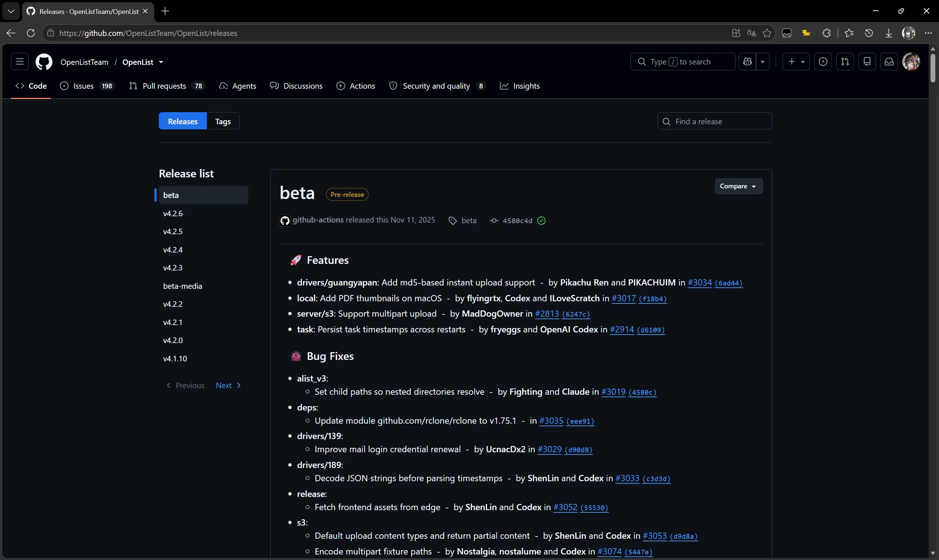Open the Actions tab
This screenshot has width=939, height=560.
coord(356,86)
